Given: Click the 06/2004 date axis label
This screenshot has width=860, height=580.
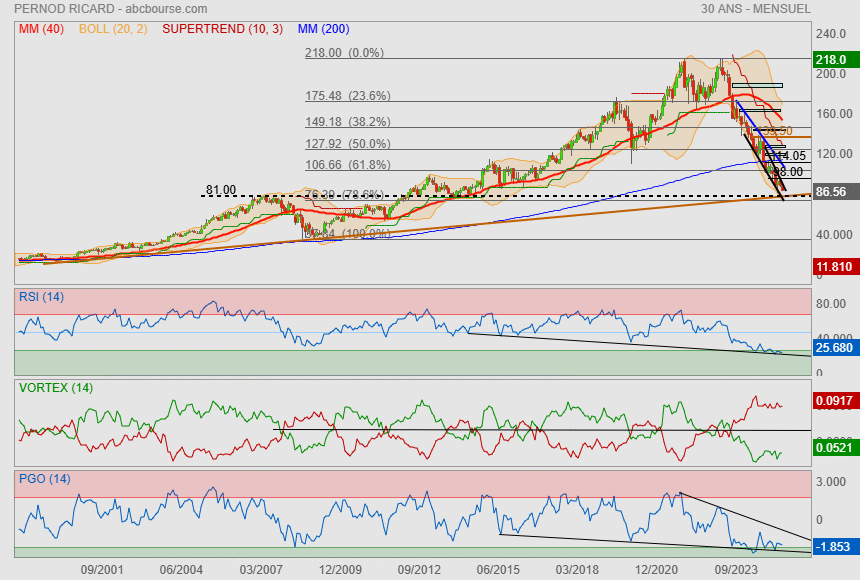Looking at the screenshot, I should point(181,570).
